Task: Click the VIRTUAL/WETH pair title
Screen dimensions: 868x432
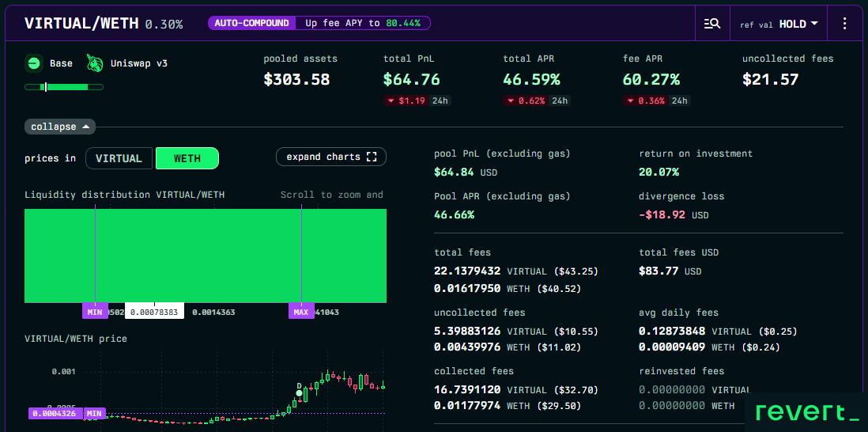Action: tap(82, 23)
